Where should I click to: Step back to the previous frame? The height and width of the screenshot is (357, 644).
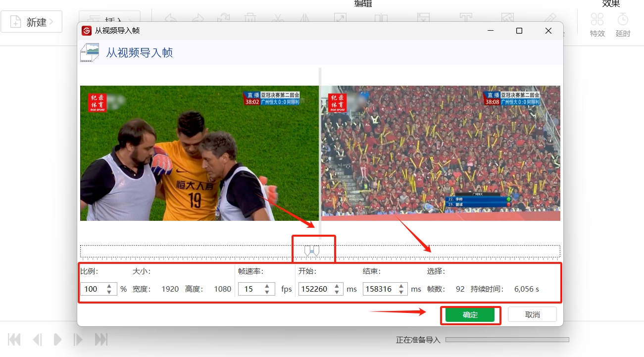37,339
